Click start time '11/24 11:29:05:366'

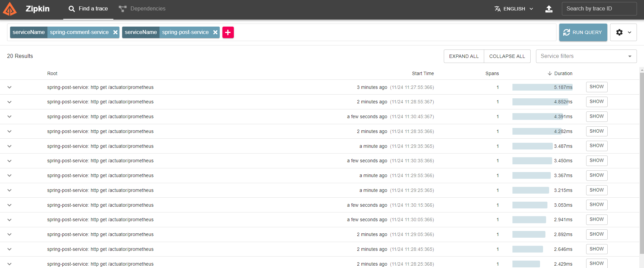tap(412, 234)
